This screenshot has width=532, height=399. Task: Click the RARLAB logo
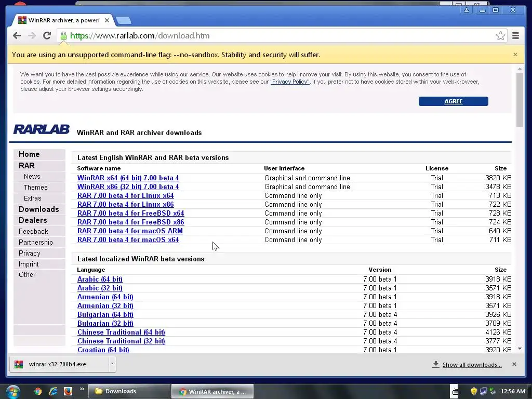pyautogui.click(x=42, y=129)
